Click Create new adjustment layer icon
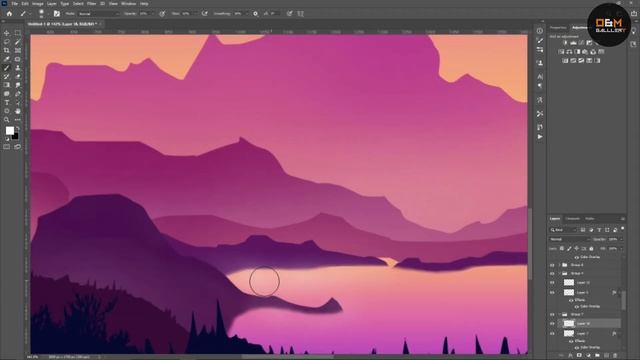The image size is (640, 360). coord(588,356)
